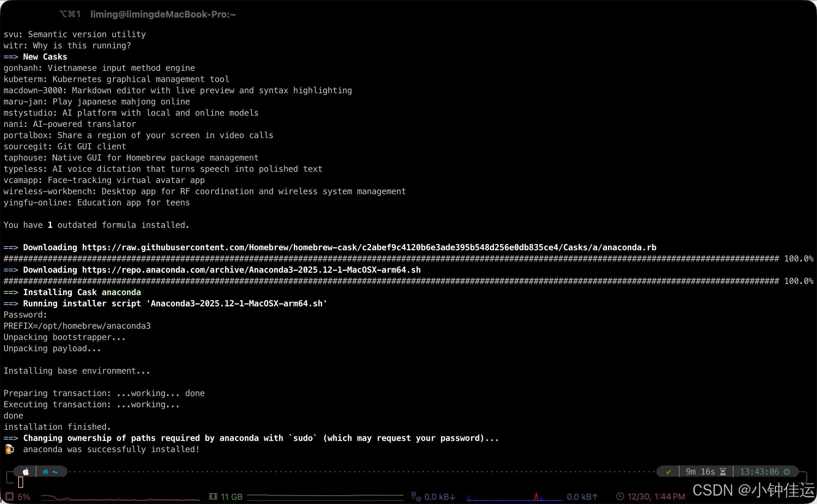Open the repo.anaconda.com Anaconda3 installer URL
The image size is (817, 504).
(x=251, y=270)
